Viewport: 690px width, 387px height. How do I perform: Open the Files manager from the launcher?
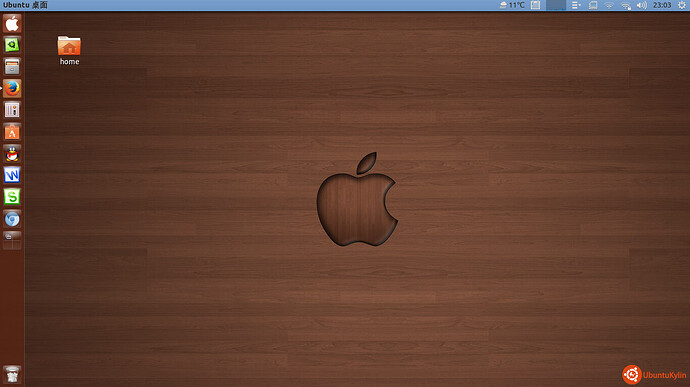(x=12, y=66)
